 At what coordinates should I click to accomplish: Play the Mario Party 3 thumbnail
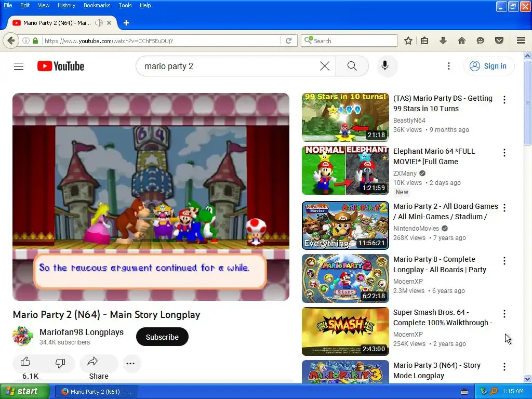pos(345,372)
